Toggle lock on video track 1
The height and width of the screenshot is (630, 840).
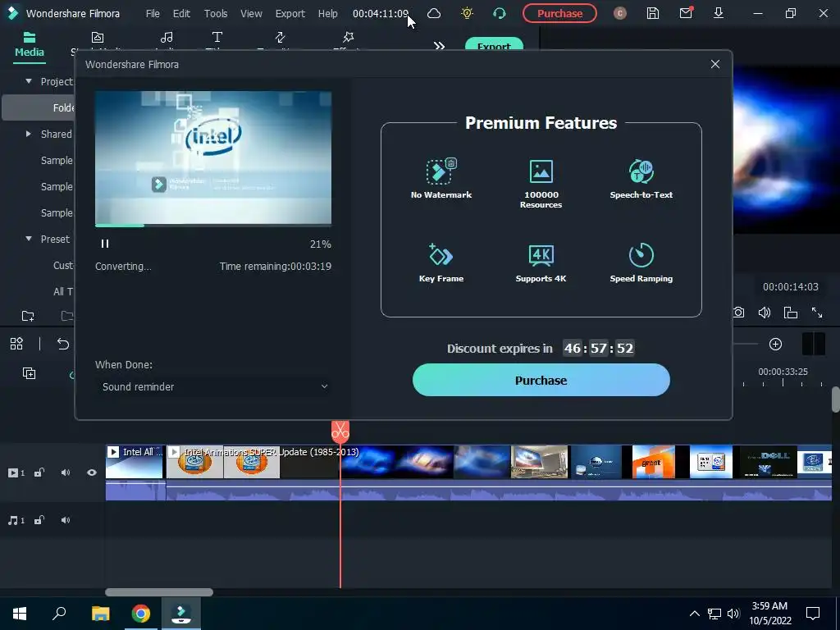point(39,472)
